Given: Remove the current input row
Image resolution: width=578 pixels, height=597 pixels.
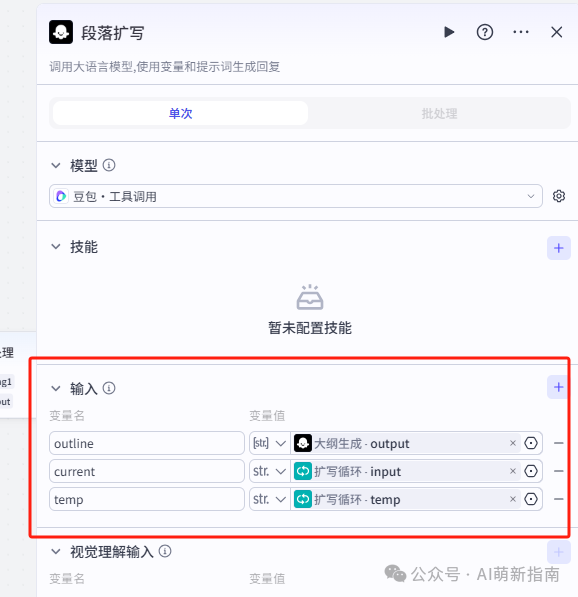Looking at the screenshot, I should pos(559,471).
